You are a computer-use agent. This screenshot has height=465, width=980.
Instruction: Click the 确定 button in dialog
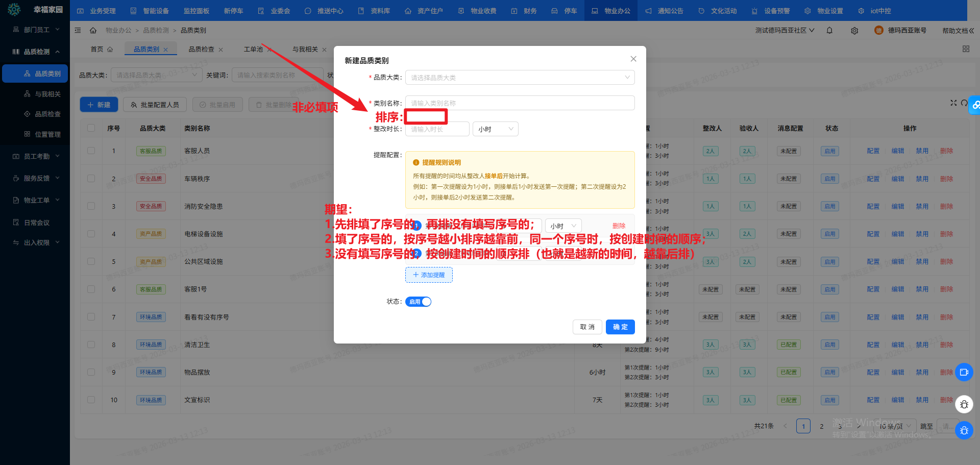620,327
